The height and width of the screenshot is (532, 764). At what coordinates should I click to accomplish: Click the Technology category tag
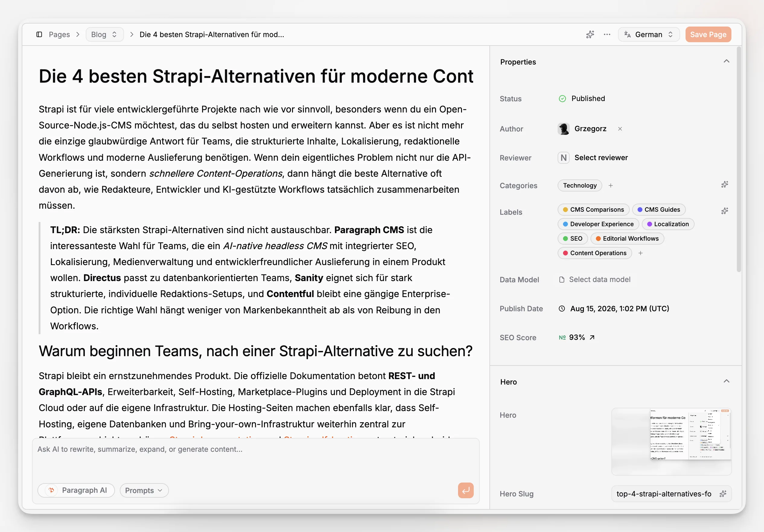pos(580,185)
